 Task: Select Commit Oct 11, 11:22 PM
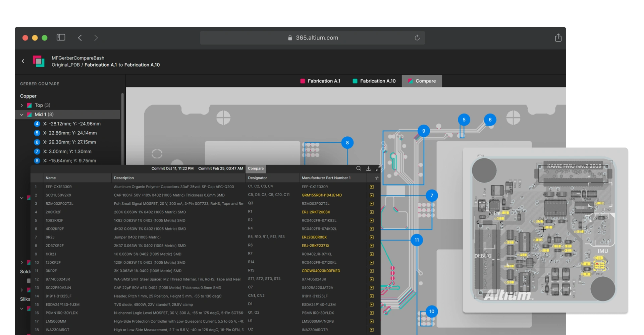tap(172, 169)
